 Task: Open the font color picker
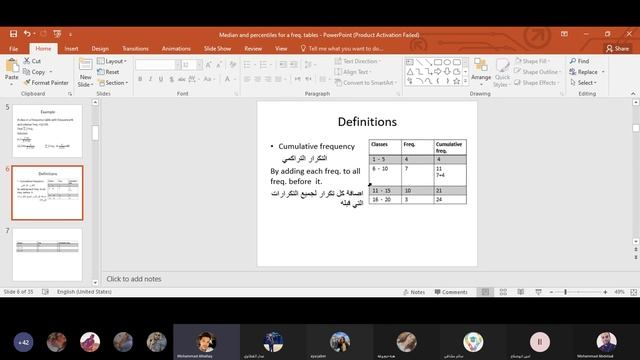point(227,79)
